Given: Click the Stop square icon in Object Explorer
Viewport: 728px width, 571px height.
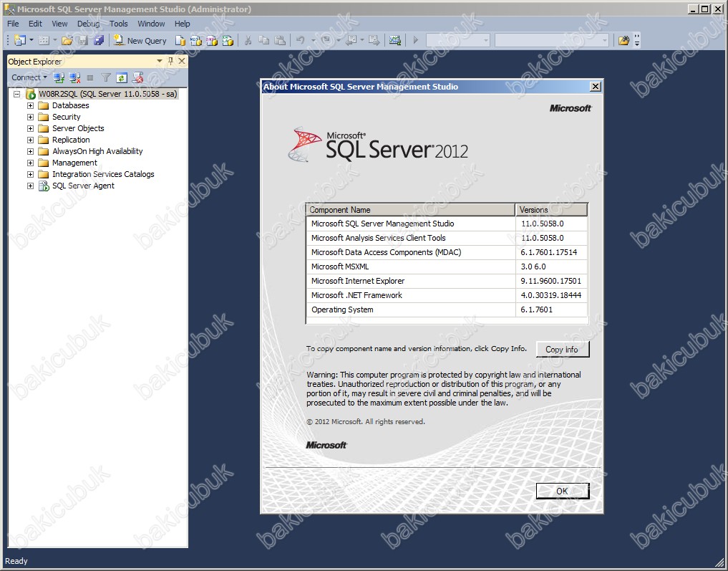Looking at the screenshot, I should (x=90, y=77).
